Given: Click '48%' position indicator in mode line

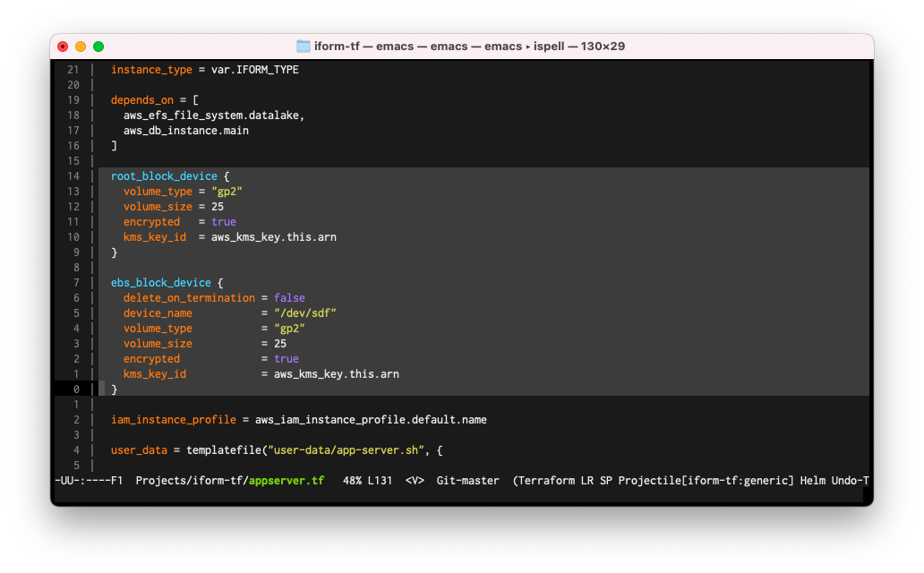Looking at the screenshot, I should [353, 481].
